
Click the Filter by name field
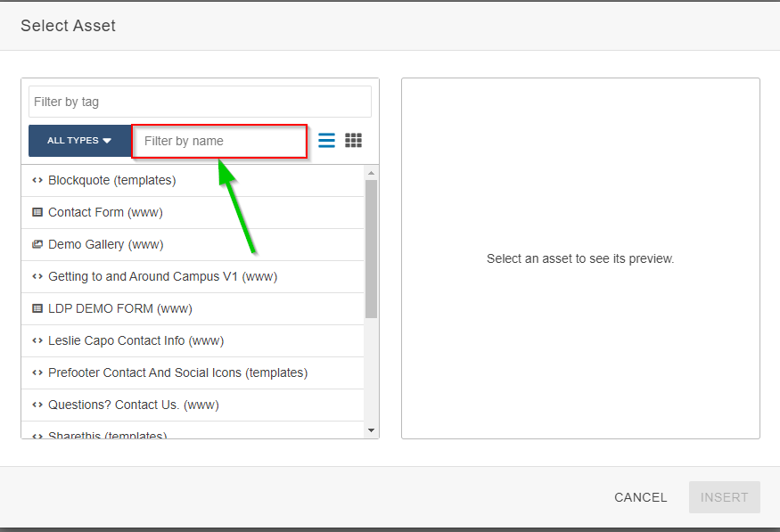pyautogui.click(x=219, y=141)
